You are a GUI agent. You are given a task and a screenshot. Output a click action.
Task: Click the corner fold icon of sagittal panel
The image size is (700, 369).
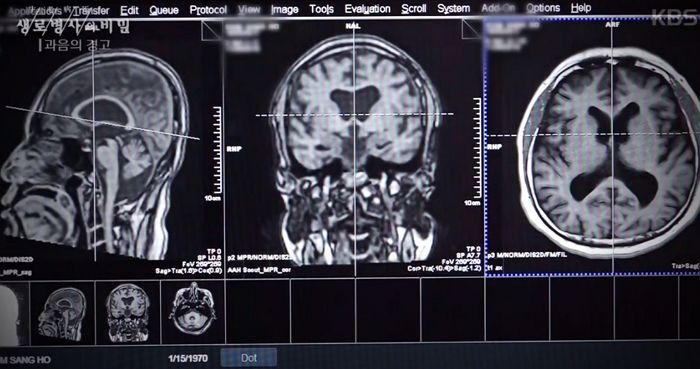tap(211, 30)
